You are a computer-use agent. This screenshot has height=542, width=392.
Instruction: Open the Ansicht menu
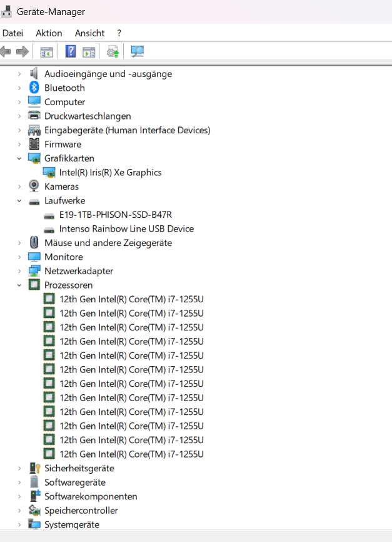90,33
